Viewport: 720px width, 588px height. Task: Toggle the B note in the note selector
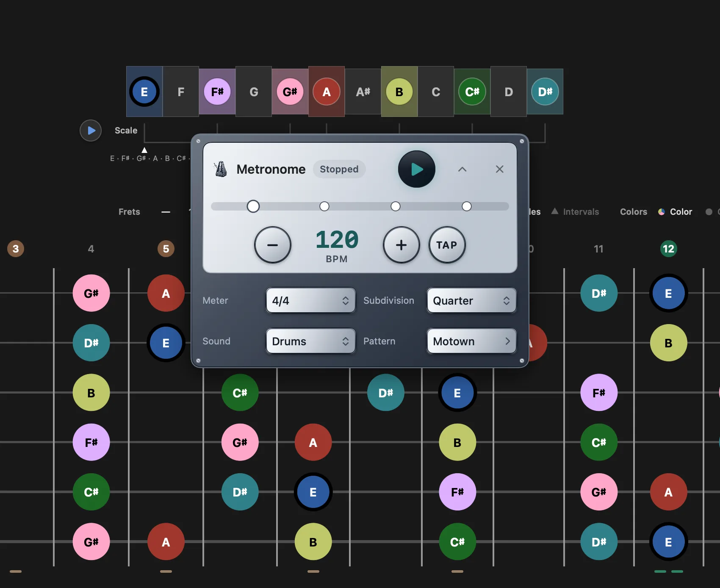coord(399,92)
